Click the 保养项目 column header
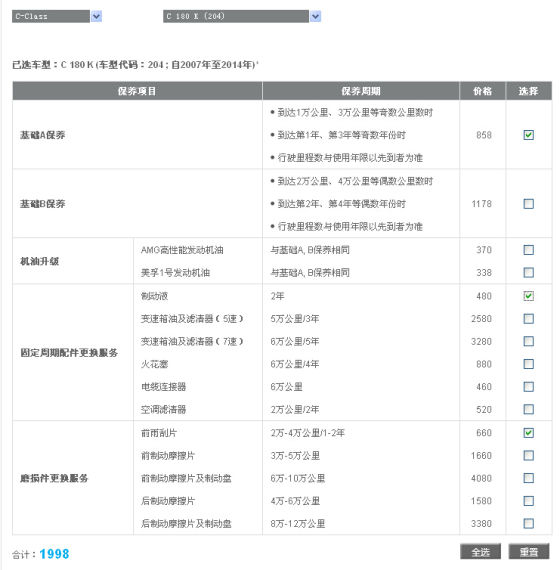 (x=137, y=91)
